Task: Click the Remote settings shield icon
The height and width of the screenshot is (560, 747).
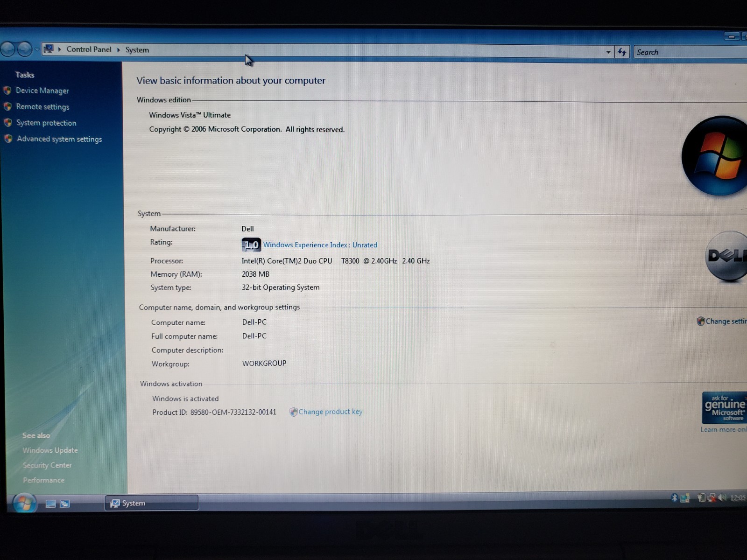Action: point(7,106)
